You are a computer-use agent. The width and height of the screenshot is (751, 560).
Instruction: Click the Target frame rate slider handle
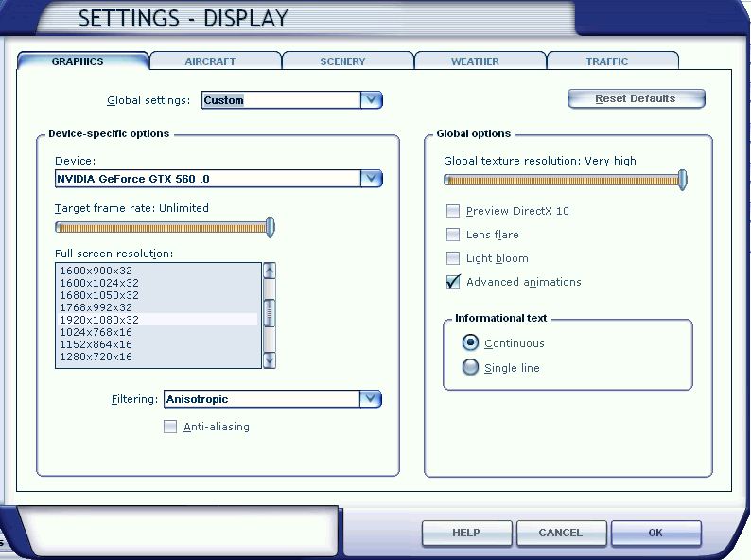tap(271, 227)
